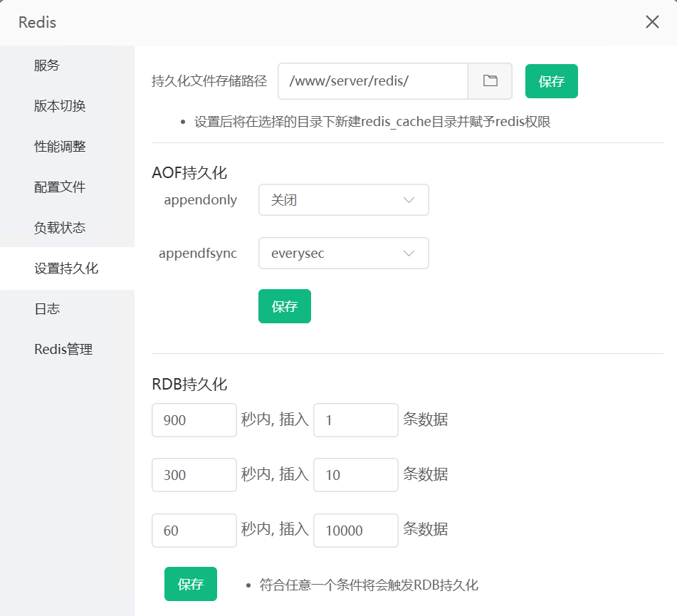Click the 900 seconds input field
The image size is (677, 616).
pyautogui.click(x=194, y=420)
